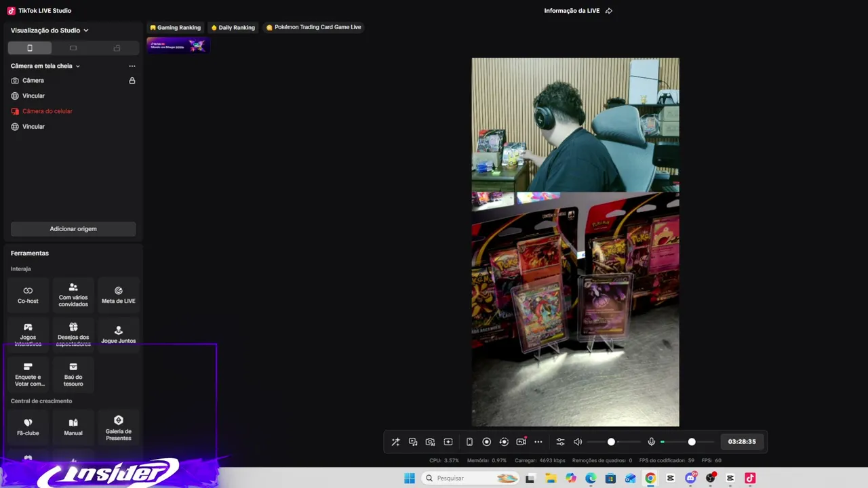Click the Memória: 0.97% status text

487,461
